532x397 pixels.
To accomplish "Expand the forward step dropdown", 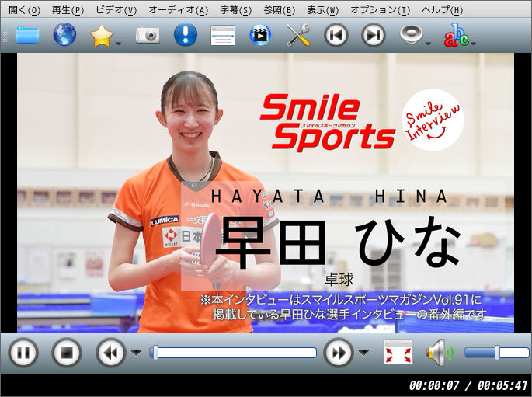I will [363, 353].
